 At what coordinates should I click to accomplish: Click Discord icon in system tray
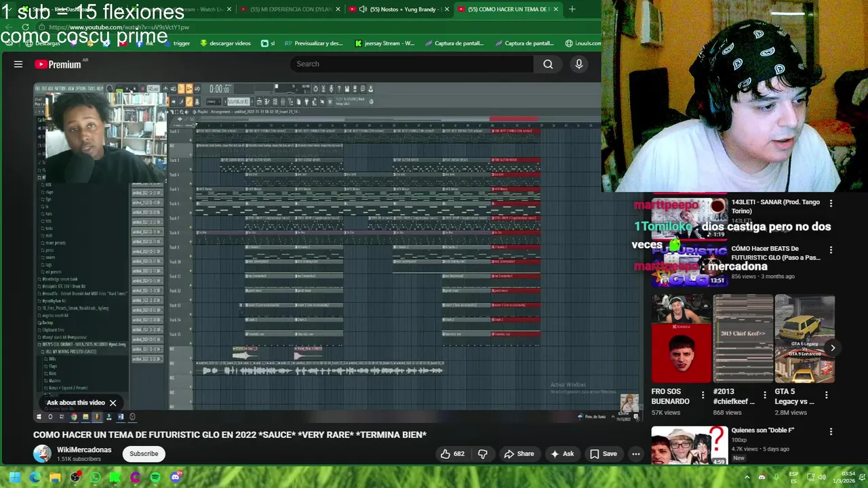(x=761, y=478)
